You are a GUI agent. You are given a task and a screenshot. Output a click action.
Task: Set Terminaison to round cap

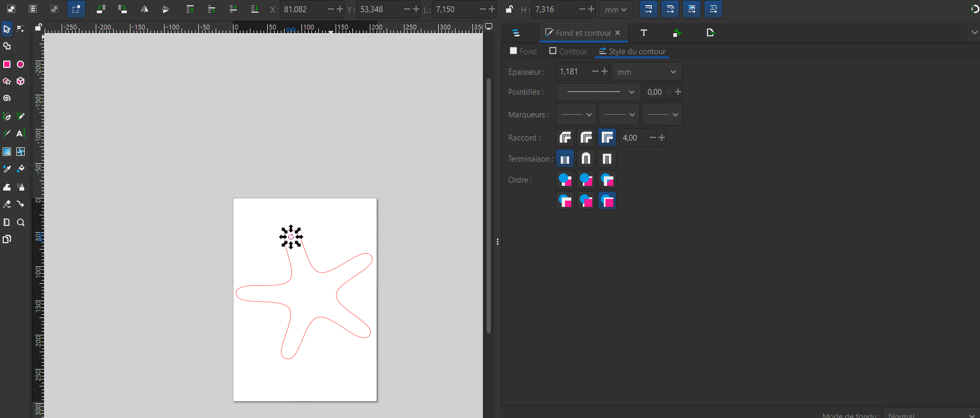[586, 159]
